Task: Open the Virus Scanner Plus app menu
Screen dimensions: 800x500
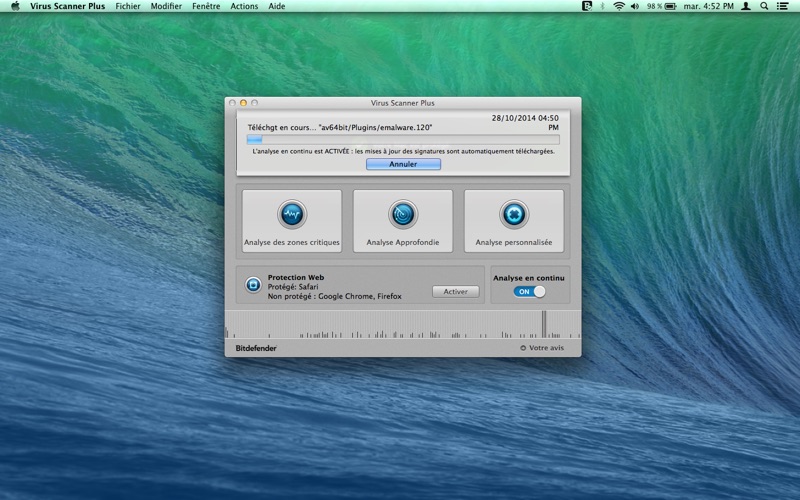Action: 67,6
